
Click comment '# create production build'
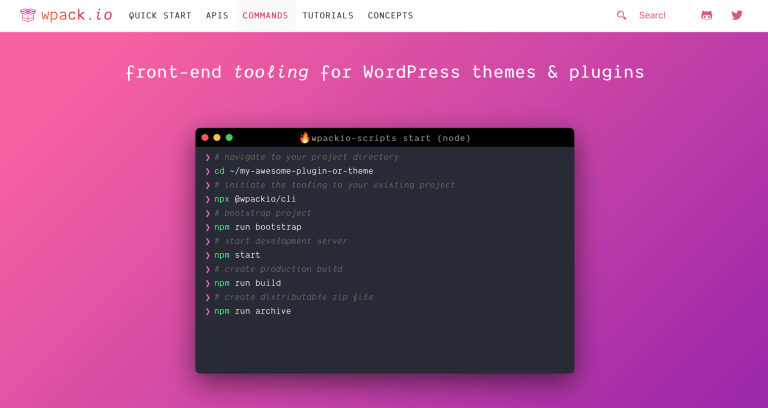(278, 269)
